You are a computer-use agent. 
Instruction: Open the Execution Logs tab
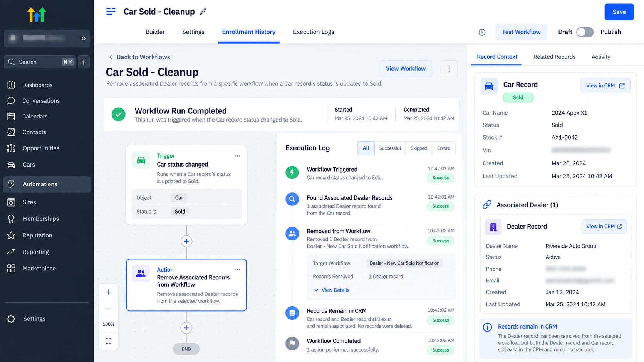point(314,32)
